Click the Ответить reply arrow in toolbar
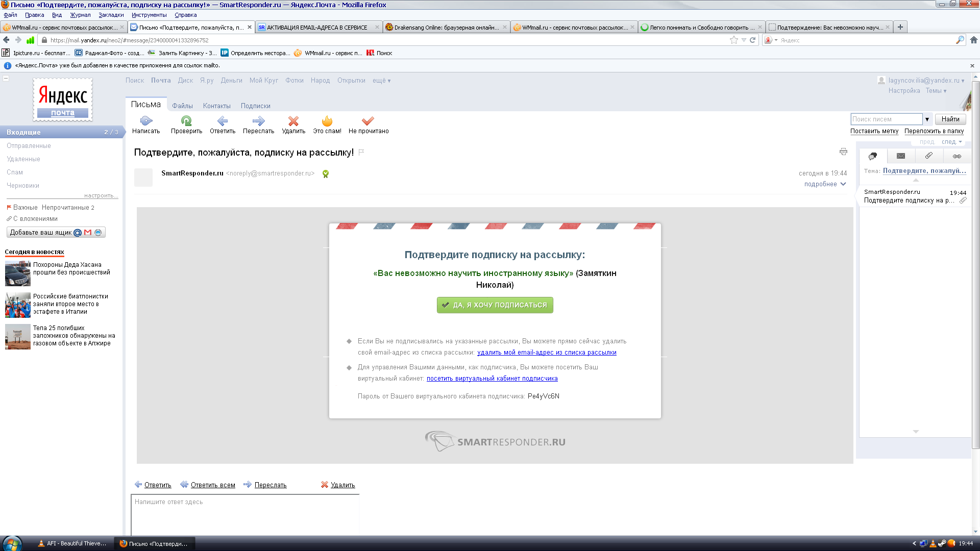The width and height of the screenshot is (980, 551). click(x=223, y=121)
